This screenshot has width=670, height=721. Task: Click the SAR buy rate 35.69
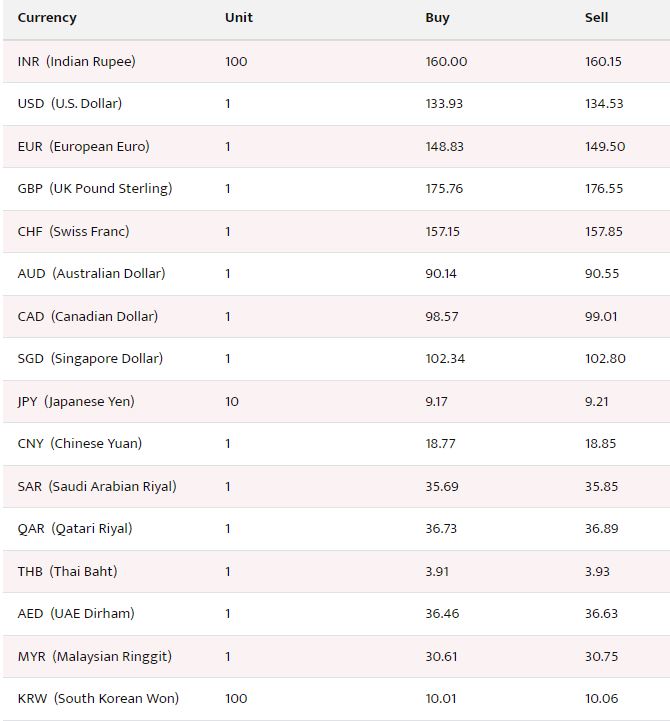pyautogui.click(x=441, y=486)
